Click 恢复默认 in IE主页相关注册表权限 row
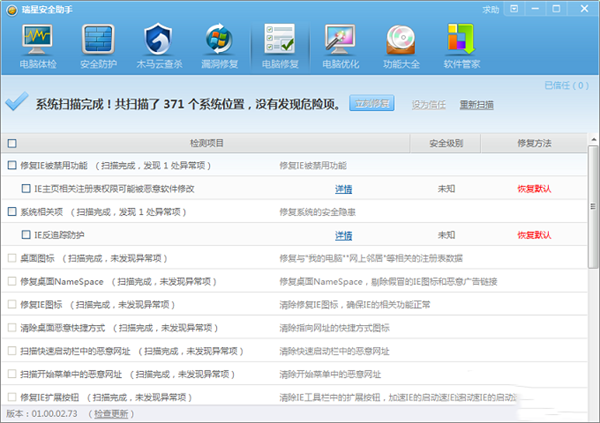The height and width of the screenshot is (423, 600). point(534,189)
